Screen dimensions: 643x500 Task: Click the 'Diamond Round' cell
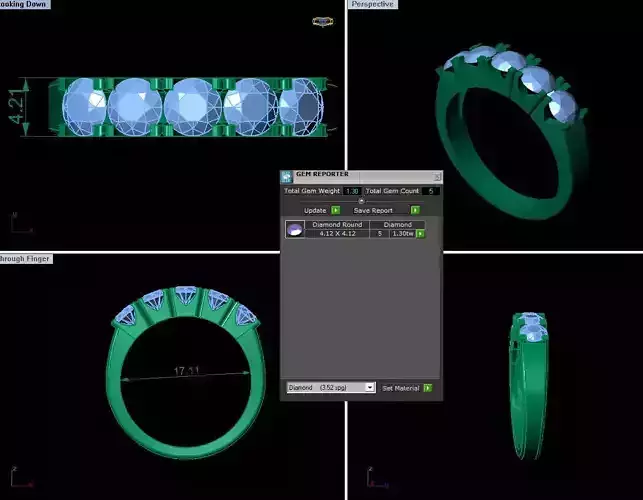337,224
